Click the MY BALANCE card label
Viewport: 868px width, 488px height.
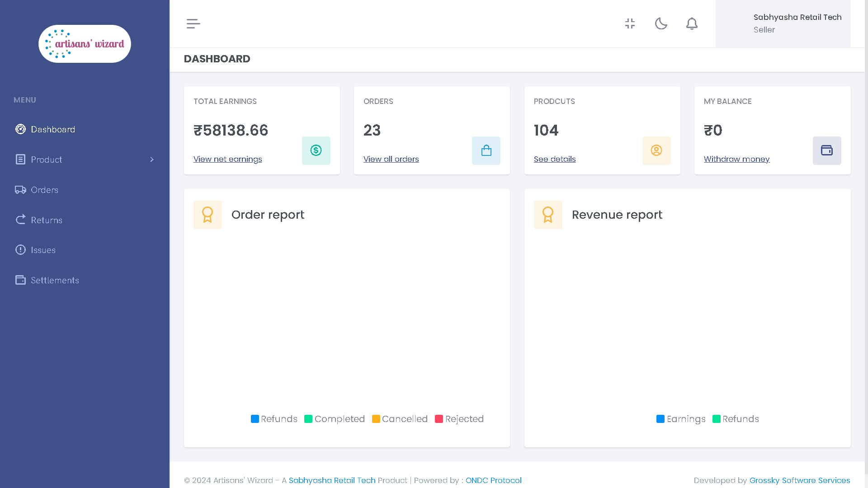pos(727,101)
